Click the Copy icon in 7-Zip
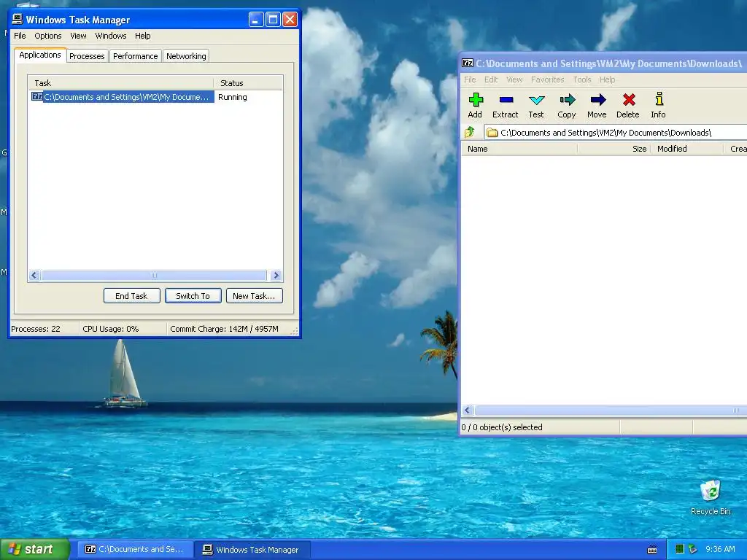 point(567,99)
